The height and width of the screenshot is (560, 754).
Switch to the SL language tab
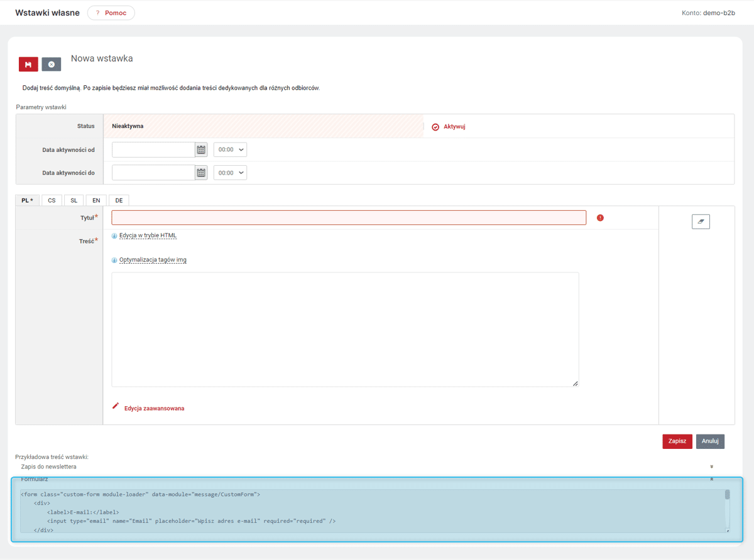74,200
